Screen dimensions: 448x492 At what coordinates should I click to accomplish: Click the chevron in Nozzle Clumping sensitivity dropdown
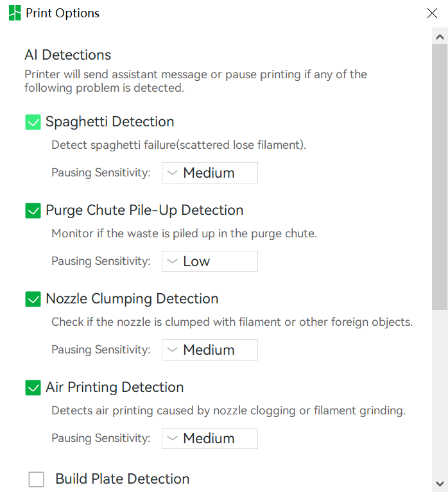click(173, 350)
